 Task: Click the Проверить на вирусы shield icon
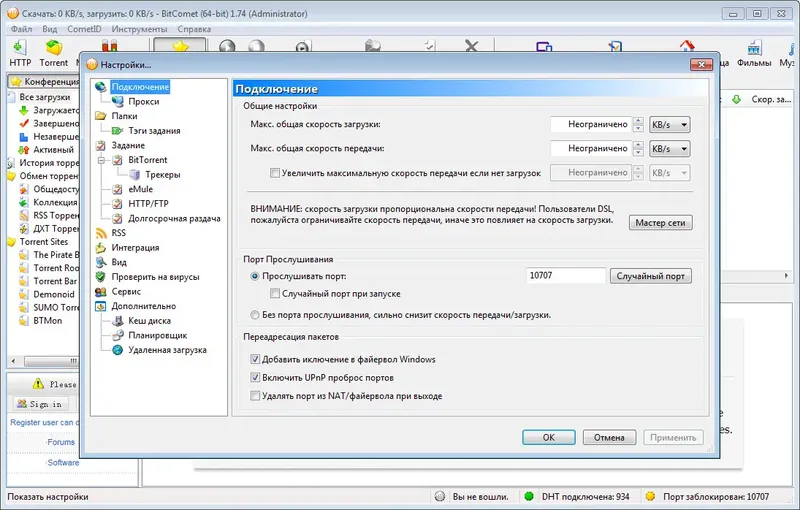pyautogui.click(x=101, y=277)
